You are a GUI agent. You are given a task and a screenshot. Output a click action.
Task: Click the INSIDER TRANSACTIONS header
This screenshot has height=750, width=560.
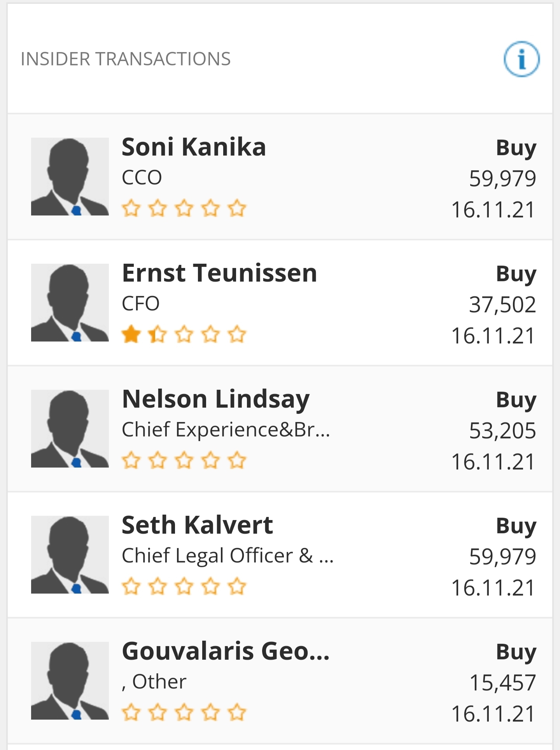pos(126,59)
